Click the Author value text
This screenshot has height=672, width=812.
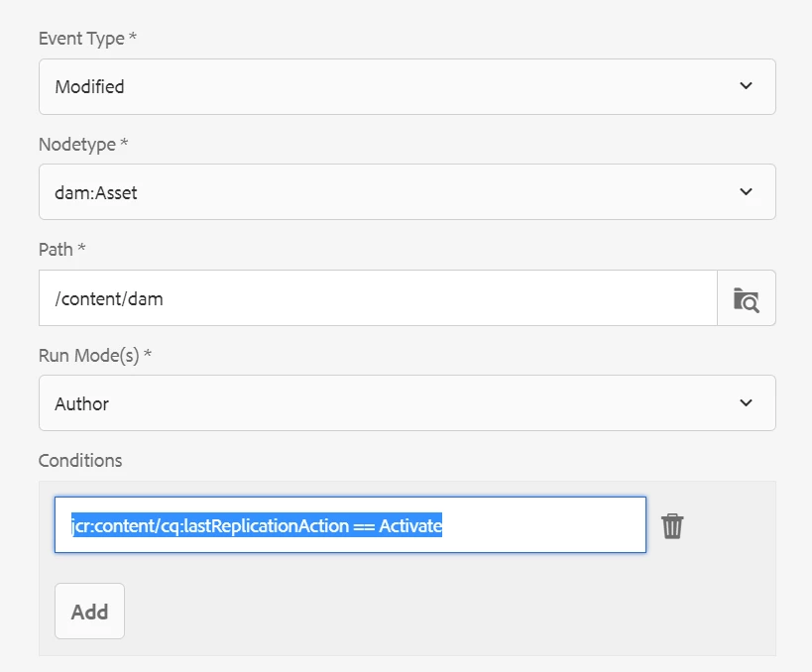pyautogui.click(x=82, y=404)
